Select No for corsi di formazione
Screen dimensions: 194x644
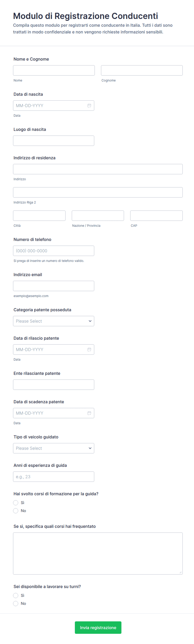click(16, 510)
